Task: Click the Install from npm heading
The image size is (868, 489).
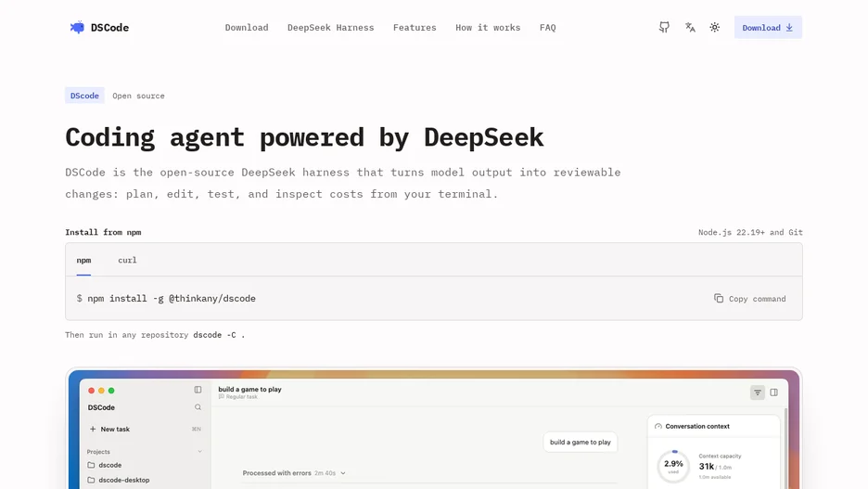Action: [103, 232]
